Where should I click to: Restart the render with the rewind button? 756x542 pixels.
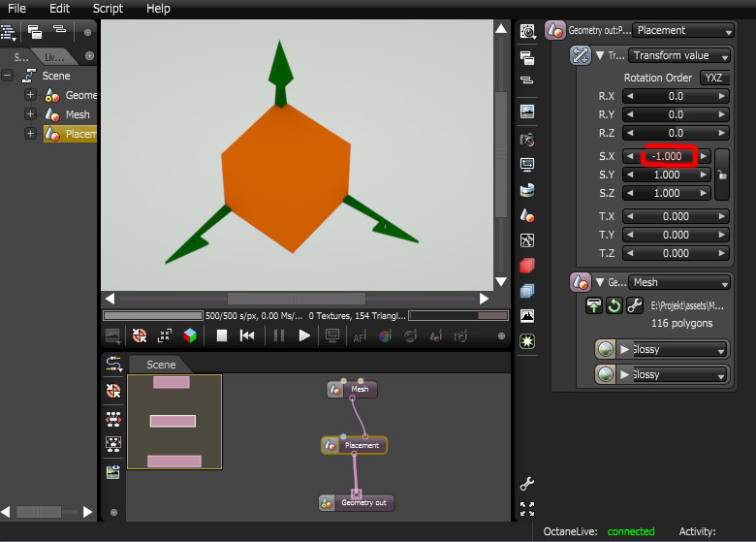point(247,335)
